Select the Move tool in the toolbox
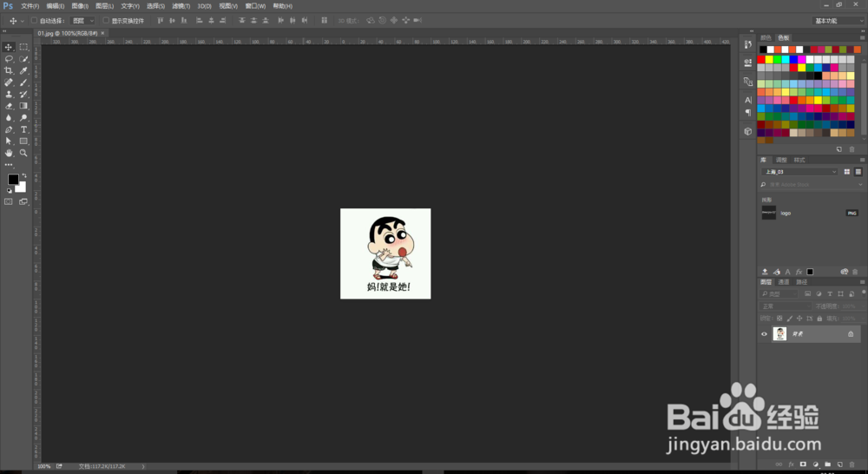The image size is (868, 474). pos(9,47)
